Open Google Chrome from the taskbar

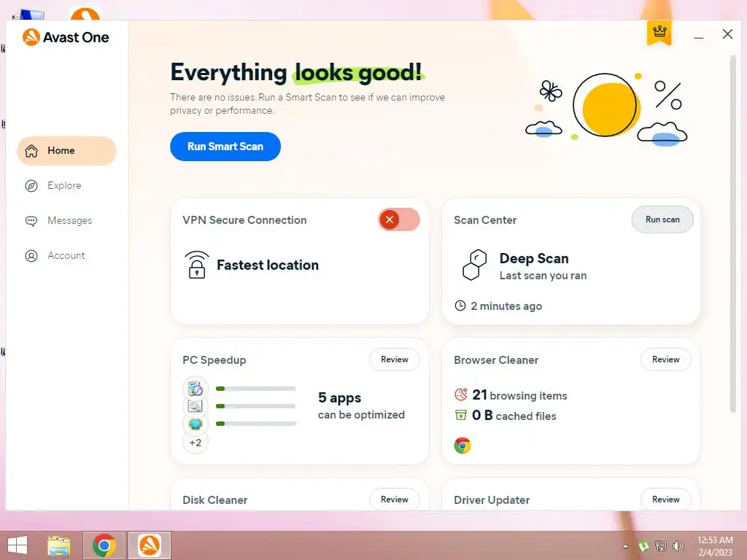click(x=104, y=545)
